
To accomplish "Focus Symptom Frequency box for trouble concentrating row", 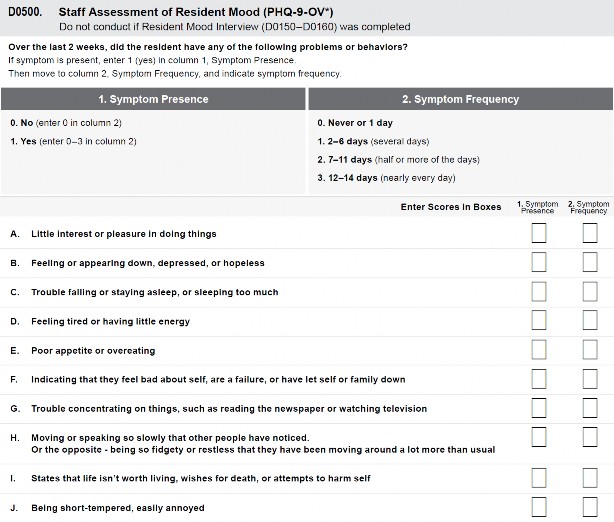I will pyautogui.click(x=590, y=408).
